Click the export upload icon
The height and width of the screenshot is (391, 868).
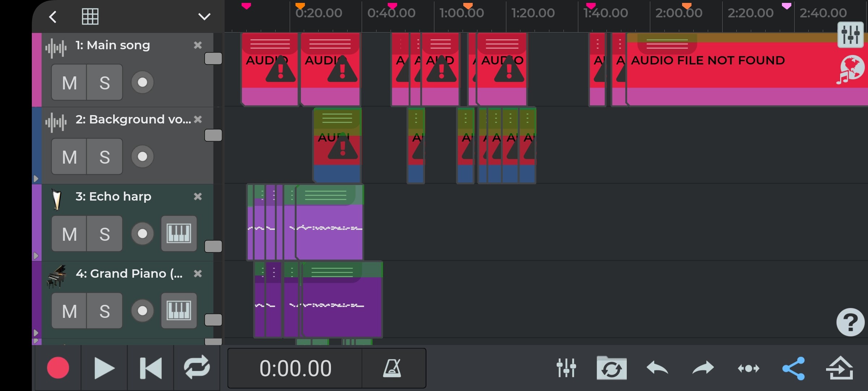pyautogui.click(x=839, y=368)
